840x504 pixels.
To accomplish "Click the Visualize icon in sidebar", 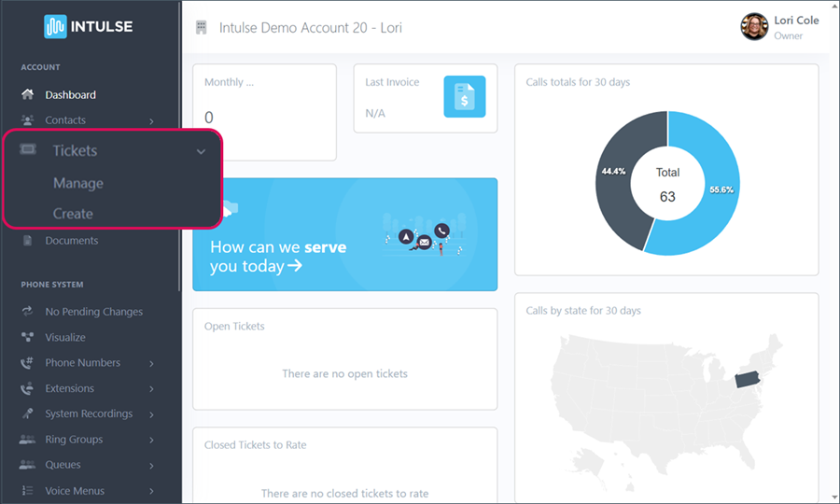I will (x=28, y=337).
